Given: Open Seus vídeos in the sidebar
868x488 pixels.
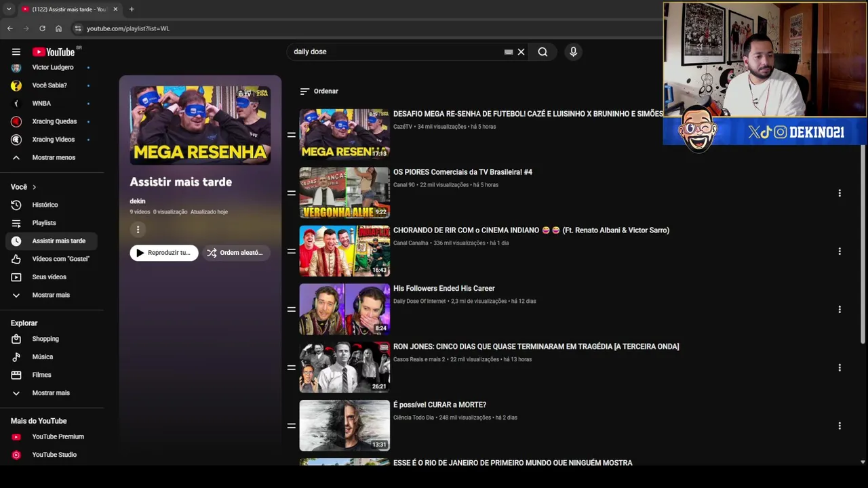Looking at the screenshot, I should coord(51,277).
